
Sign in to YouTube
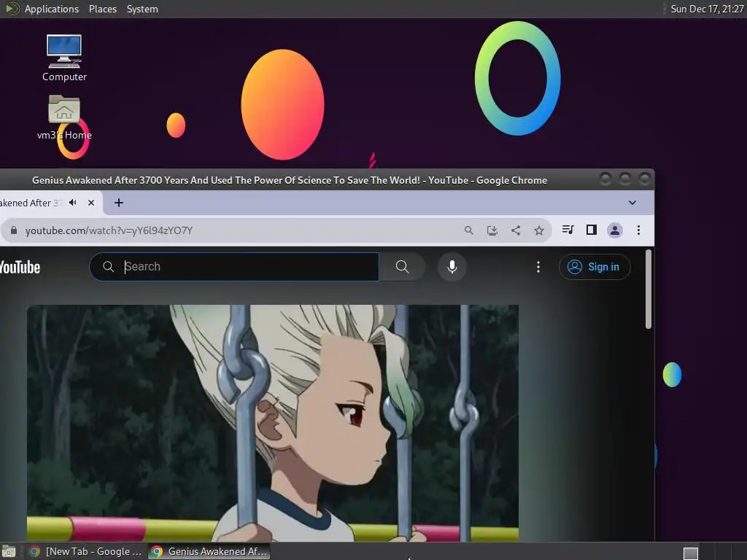pos(595,267)
